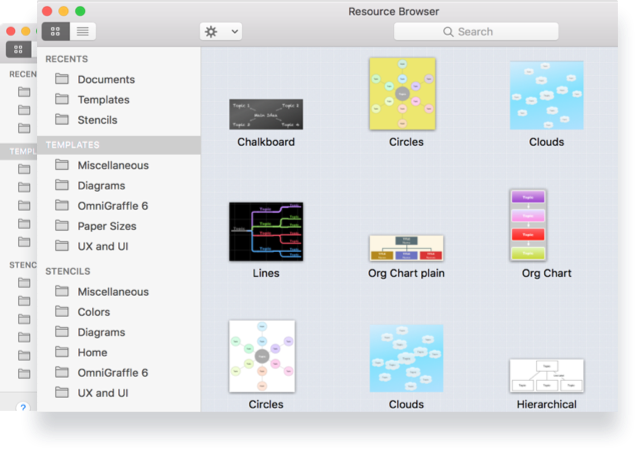The height and width of the screenshot is (450, 637).
Task: Select Diagrams under Templates
Action: click(119, 186)
